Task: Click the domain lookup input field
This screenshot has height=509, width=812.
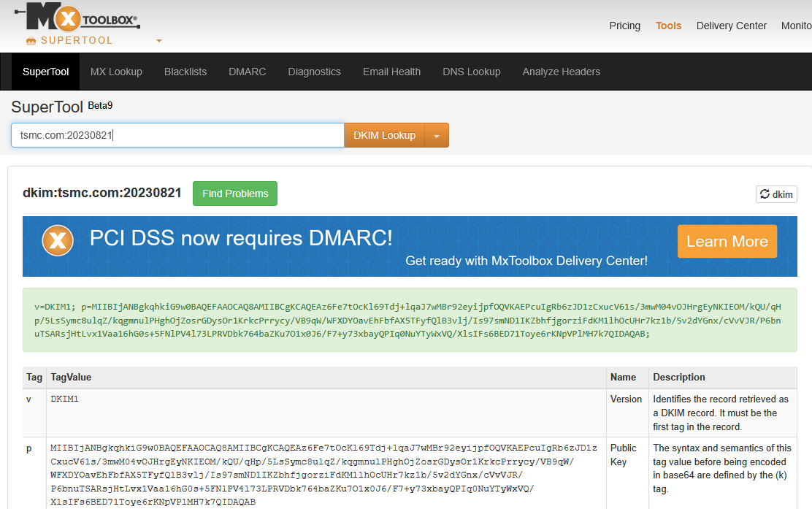Action: [x=177, y=136]
